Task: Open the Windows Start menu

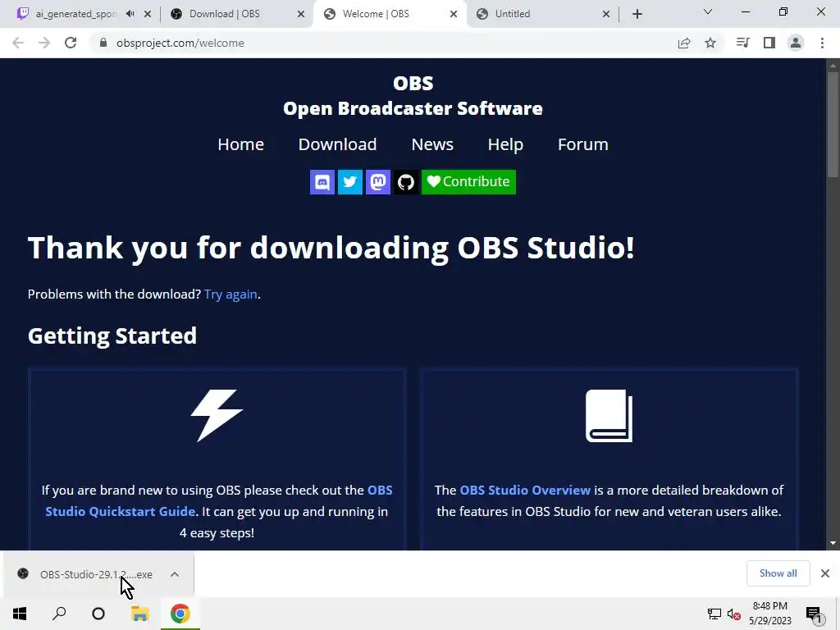Action: [20, 614]
